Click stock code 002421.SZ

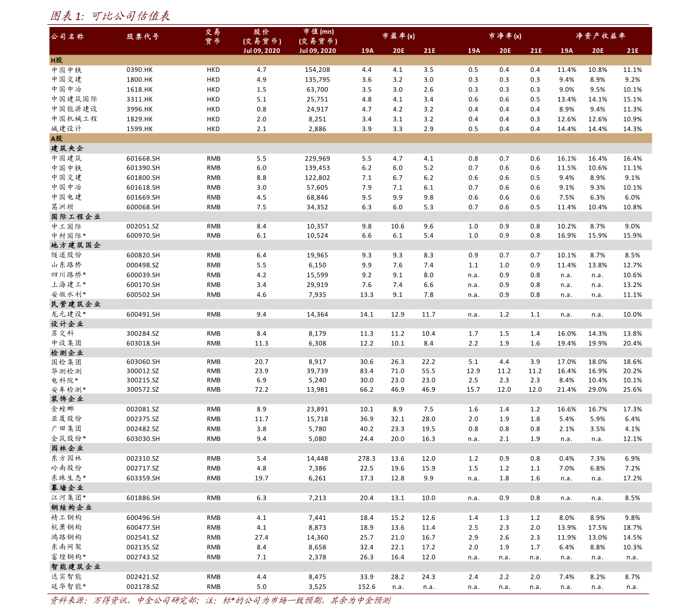click(x=143, y=577)
